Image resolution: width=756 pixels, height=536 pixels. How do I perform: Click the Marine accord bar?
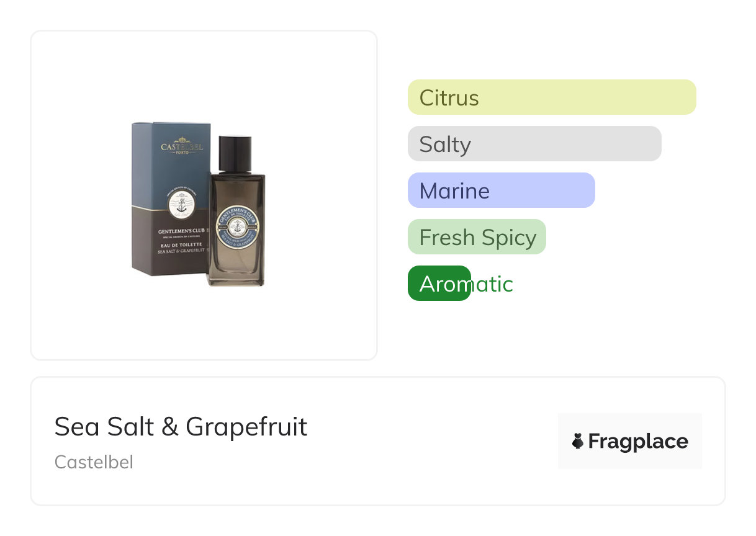[501, 190]
